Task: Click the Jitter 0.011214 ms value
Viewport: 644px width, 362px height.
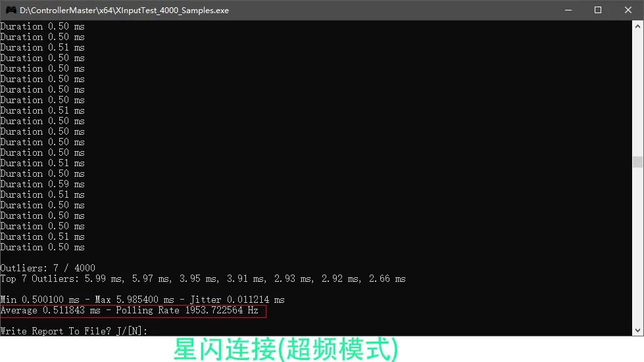Action: point(237,300)
